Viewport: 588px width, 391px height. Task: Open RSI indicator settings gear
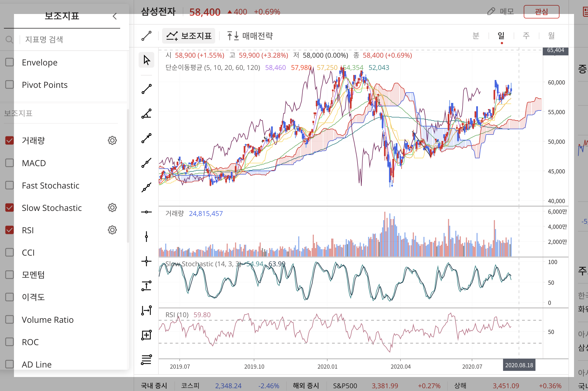[112, 230]
